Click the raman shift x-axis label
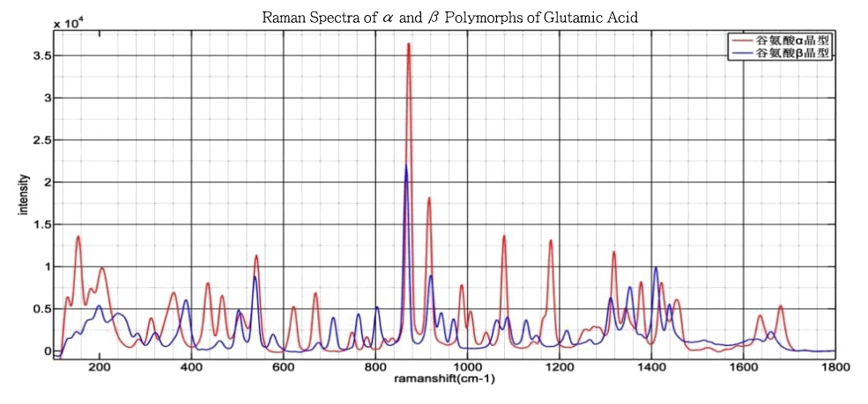Viewport: 868px width, 404px height. tap(443, 378)
